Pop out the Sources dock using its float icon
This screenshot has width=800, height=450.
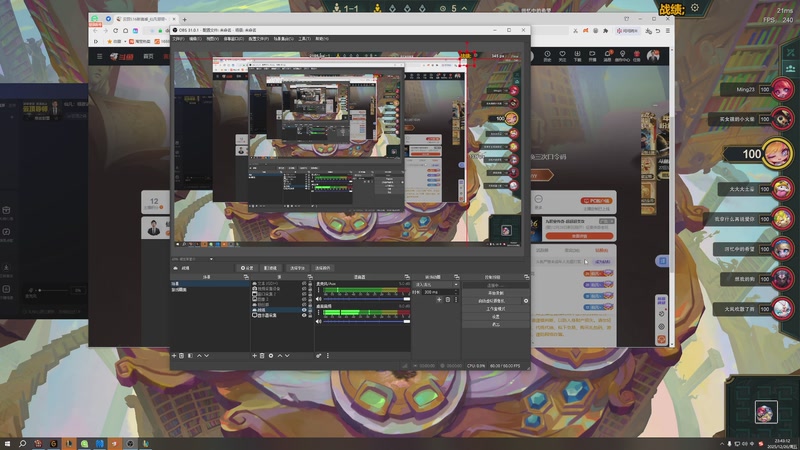click(x=310, y=277)
